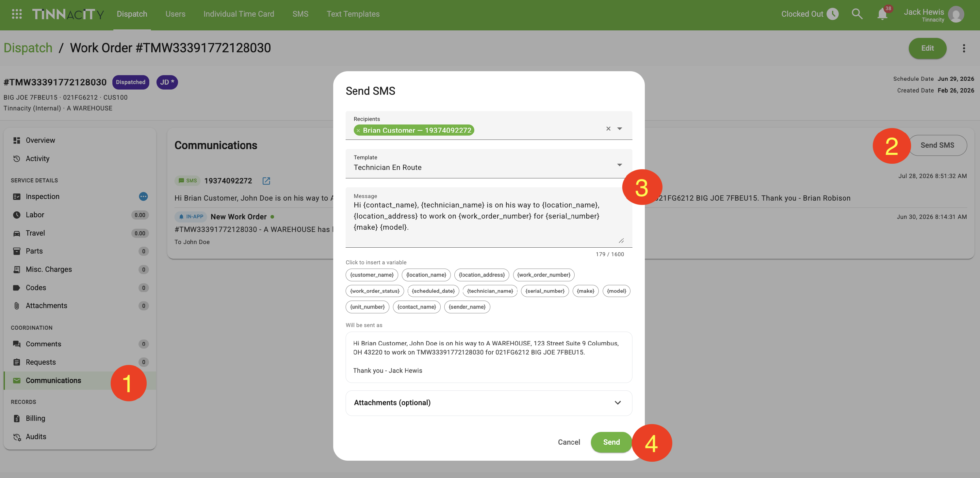
Task: Open the apps grid launcher icon
Action: tap(17, 14)
